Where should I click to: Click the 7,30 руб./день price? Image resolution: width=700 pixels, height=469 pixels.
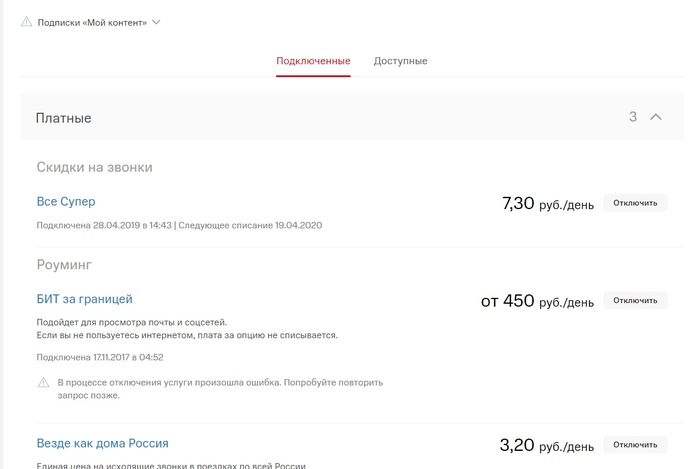pyautogui.click(x=547, y=204)
